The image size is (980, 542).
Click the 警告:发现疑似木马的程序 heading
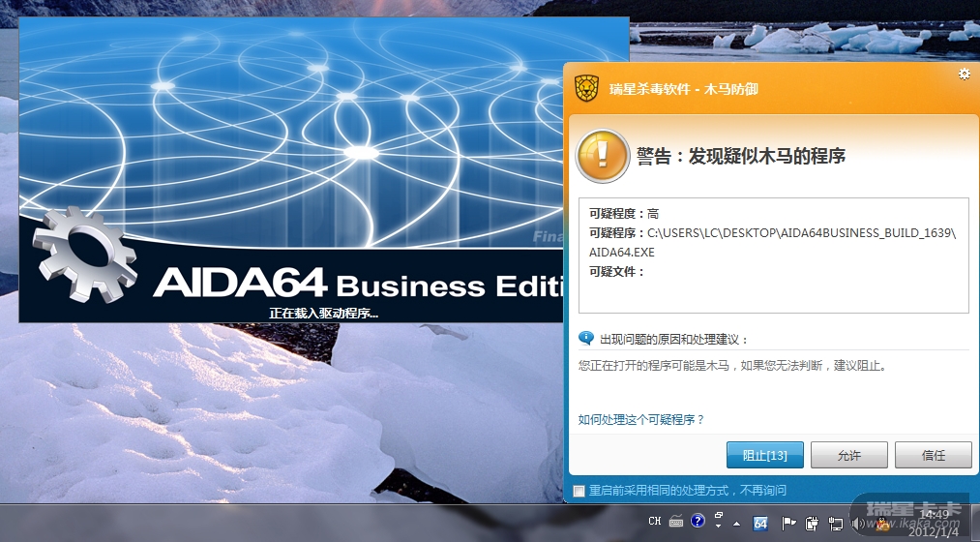pyautogui.click(x=741, y=156)
